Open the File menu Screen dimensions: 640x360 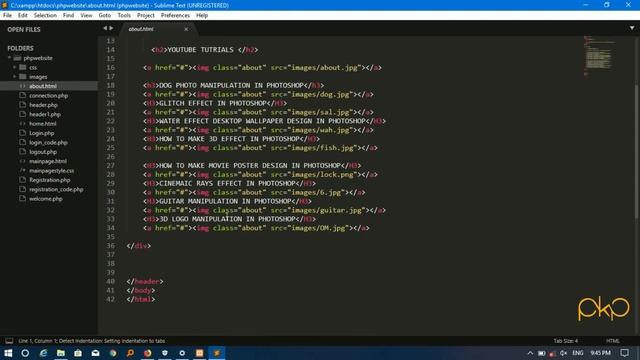(x=7, y=15)
